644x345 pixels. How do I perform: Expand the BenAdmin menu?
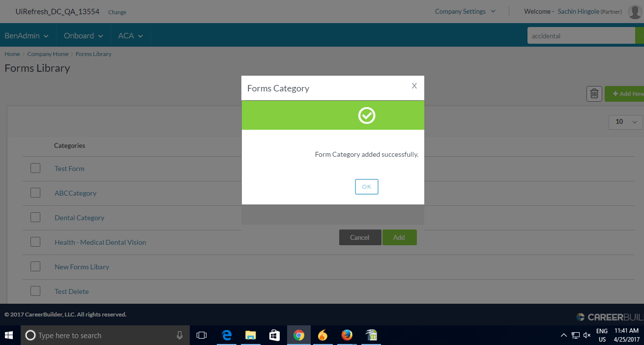pos(27,36)
